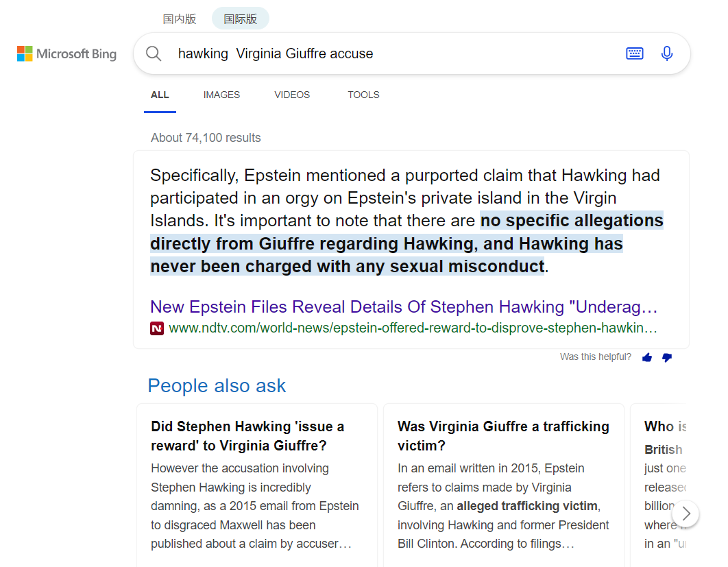Expand 'Did Stephen Hawking issue a reward' question
The height and width of the screenshot is (567, 728).
coord(247,436)
